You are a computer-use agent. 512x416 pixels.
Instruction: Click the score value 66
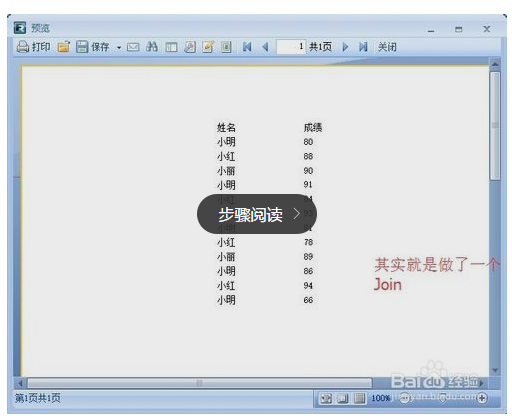click(x=308, y=300)
